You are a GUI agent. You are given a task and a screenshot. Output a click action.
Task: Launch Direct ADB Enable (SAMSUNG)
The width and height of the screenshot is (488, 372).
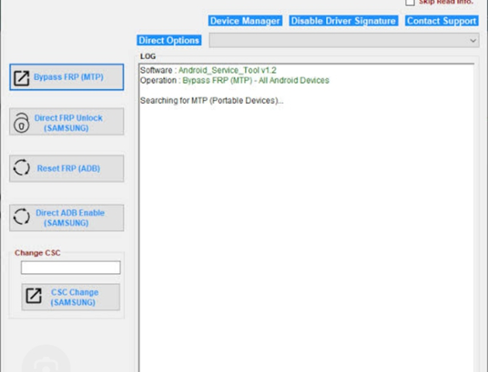pyautogui.click(x=67, y=218)
